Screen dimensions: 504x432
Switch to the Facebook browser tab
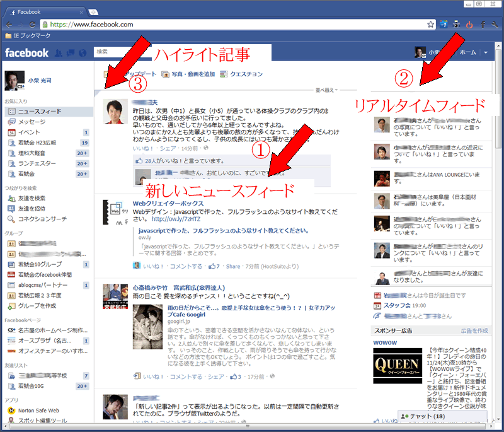45,12
